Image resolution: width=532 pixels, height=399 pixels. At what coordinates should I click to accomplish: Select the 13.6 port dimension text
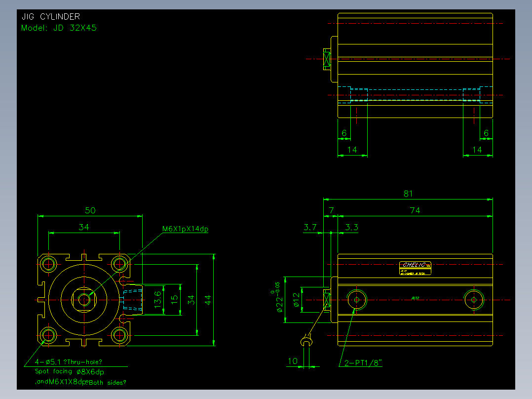158,300
